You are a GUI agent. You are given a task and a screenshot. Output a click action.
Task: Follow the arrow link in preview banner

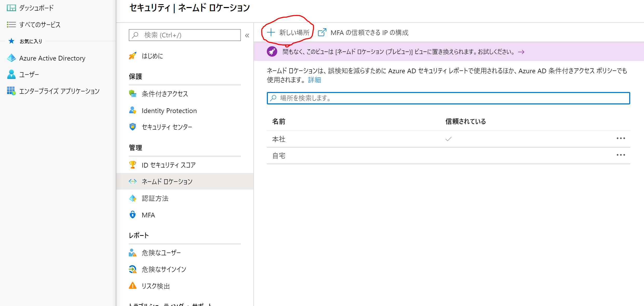[521, 52]
